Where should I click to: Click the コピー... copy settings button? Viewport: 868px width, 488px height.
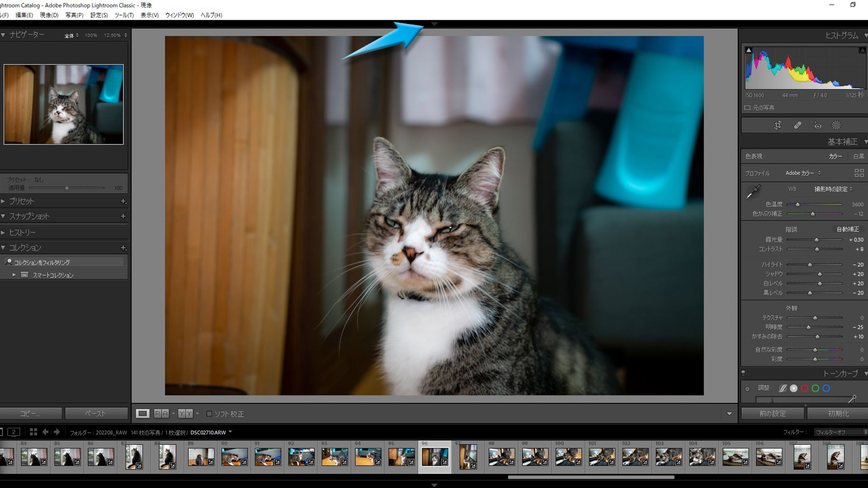coord(31,413)
